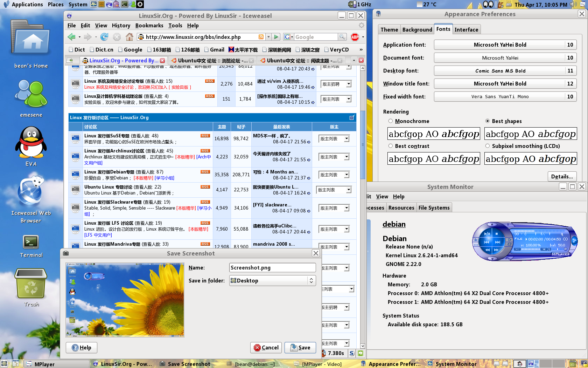The width and height of the screenshot is (588, 368).
Task: Switch to Ubuntu中文 论坛 浏览论坛 tab
Action: coord(212,60)
